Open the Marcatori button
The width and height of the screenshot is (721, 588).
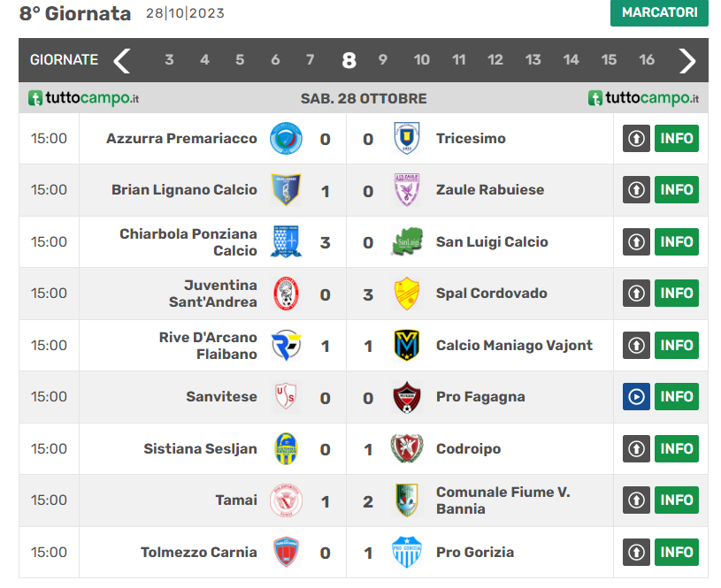pyautogui.click(x=659, y=13)
